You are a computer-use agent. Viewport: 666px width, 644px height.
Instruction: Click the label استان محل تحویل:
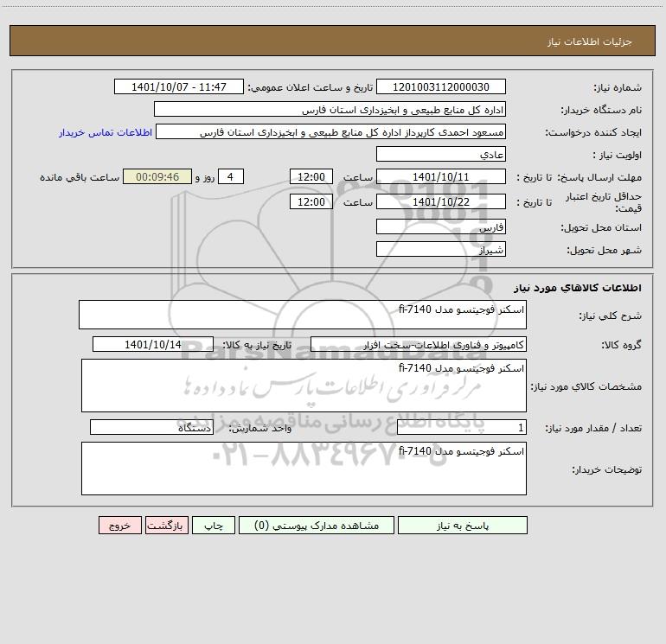601,227
